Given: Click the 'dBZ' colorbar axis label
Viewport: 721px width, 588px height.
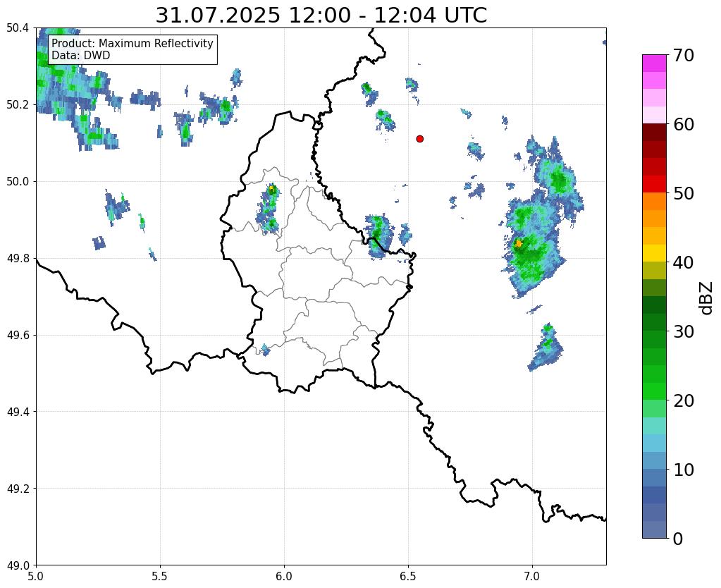Looking at the screenshot, I should (x=707, y=298).
